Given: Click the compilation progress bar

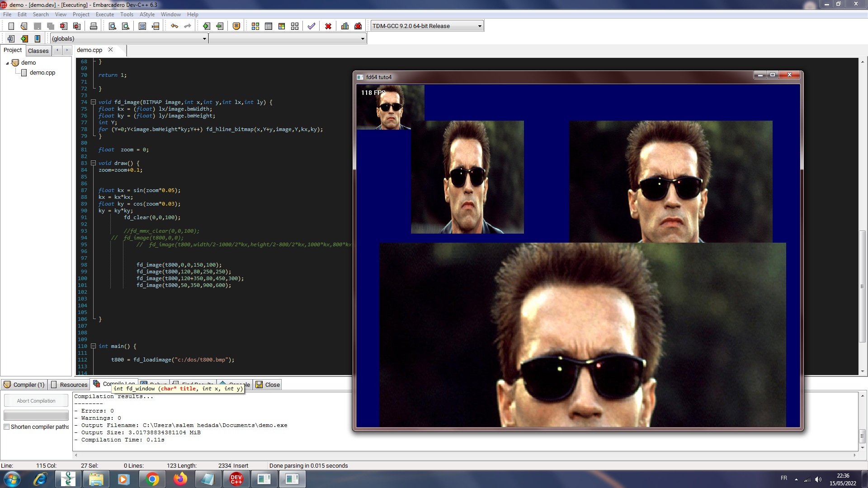Looking at the screenshot, I should [x=36, y=415].
